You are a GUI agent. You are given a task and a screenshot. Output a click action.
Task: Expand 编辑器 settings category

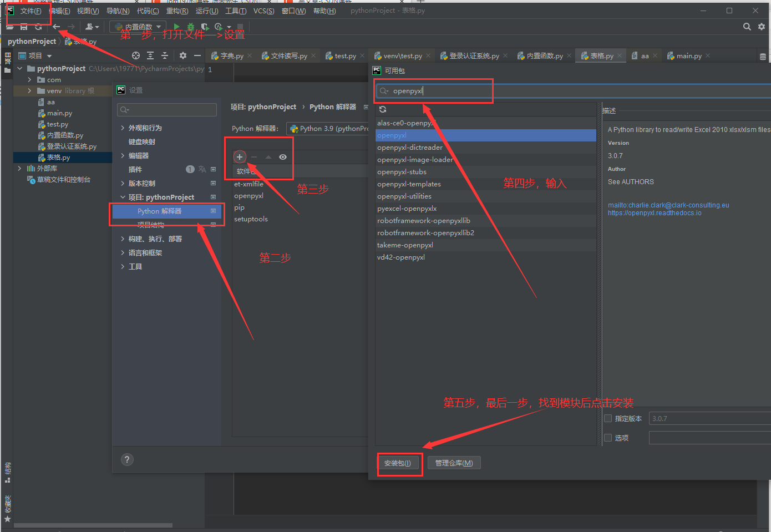pyautogui.click(x=123, y=156)
